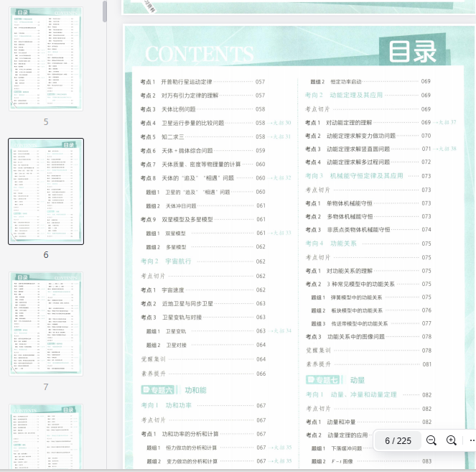Image resolution: width=476 pixels, height=472 pixels.
Task: Click the entry 单物体机械能守恒
Action: point(350,203)
